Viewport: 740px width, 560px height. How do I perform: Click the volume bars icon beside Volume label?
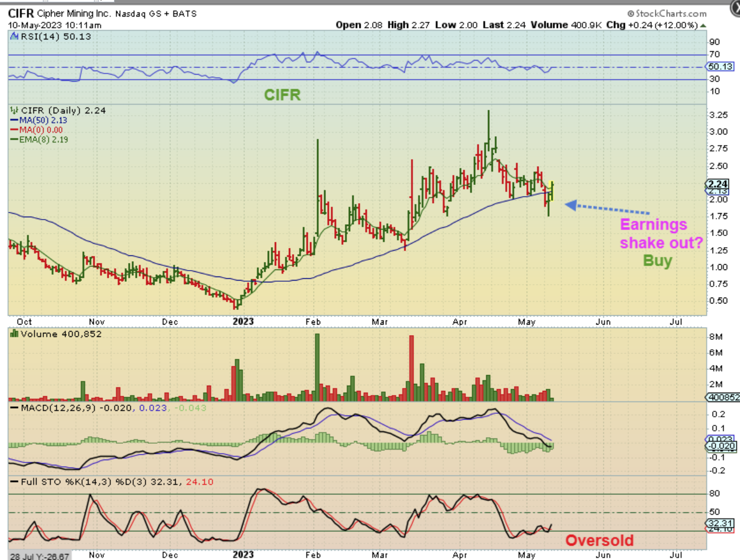[x=15, y=334]
